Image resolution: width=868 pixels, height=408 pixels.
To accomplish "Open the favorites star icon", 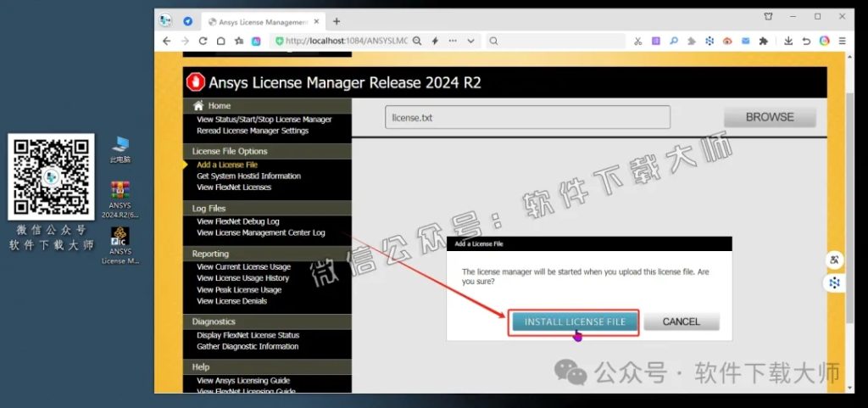I will (x=238, y=41).
